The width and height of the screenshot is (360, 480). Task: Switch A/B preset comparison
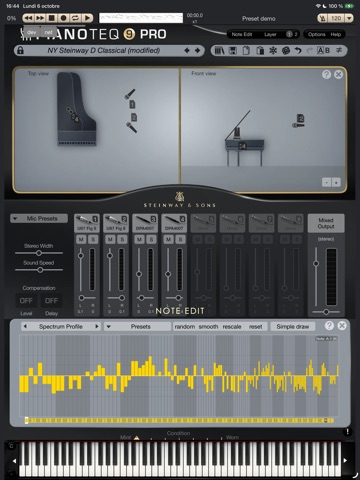(x=323, y=51)
